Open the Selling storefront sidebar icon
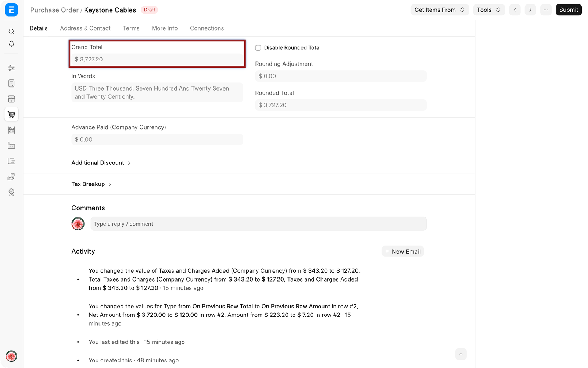This screenshot has width=588, height=368. pos(11,99)
